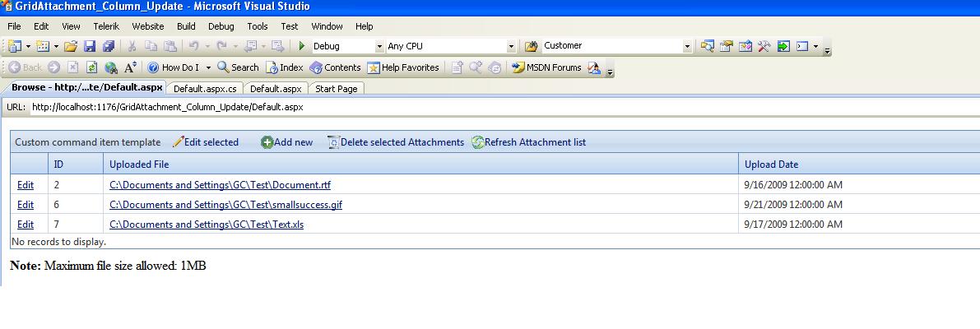Viewport: 980px width, 329px height.
Task: Click the Start Page green arrow icon
Action: click(783, 46)
